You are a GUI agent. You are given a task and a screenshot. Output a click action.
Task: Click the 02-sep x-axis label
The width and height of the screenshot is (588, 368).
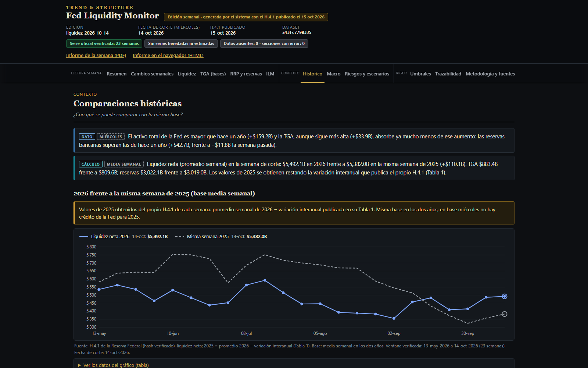pos(394,333)
